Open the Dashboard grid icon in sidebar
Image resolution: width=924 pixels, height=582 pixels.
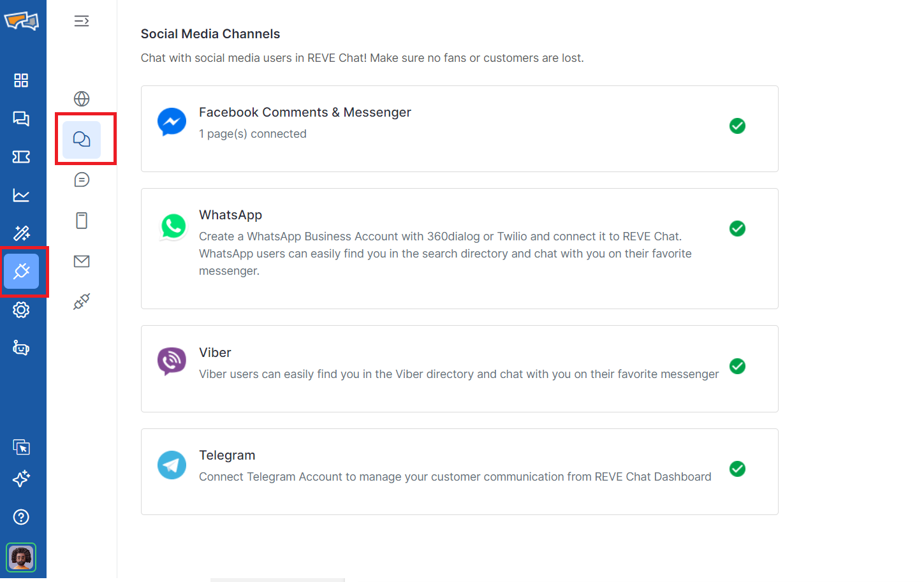21,80
